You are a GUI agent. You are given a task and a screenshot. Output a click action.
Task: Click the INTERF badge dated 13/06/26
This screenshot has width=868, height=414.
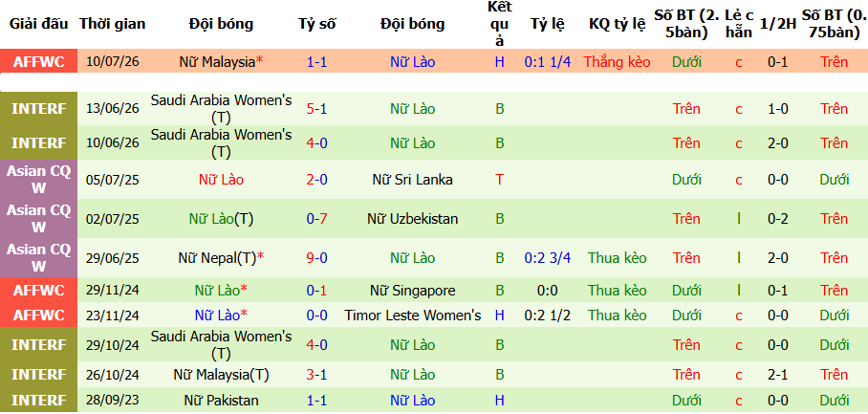[x=39, y=109]
